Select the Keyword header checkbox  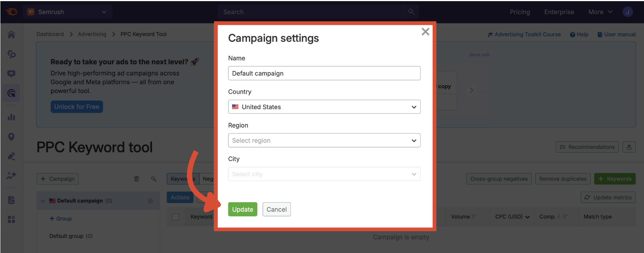tap(175, 216)
